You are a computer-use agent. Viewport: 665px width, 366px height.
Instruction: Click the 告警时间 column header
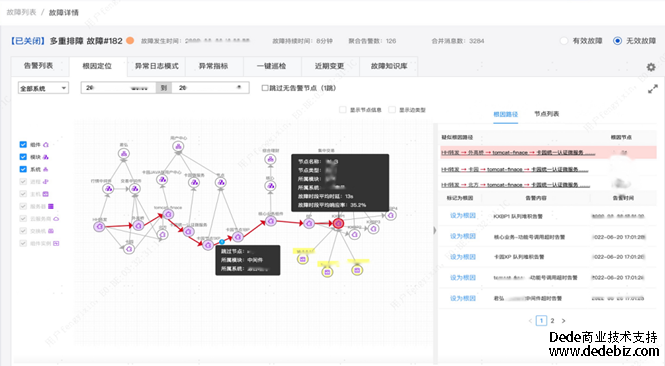pyautogui.click(x=623, y=198)
